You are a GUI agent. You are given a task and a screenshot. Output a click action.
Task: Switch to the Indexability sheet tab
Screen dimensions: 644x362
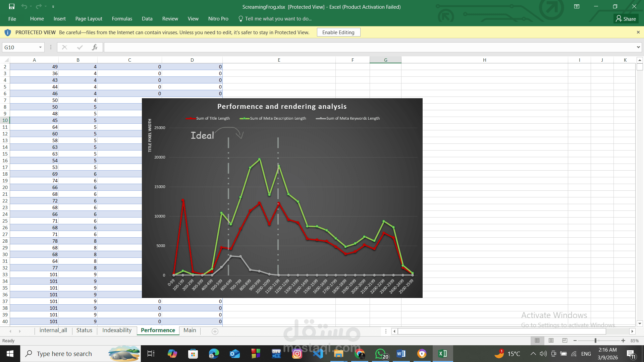(x=117, y=330)
